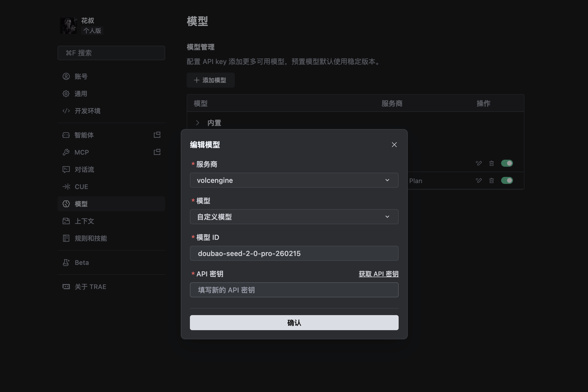Turn off the top model's enable switch

507,163
